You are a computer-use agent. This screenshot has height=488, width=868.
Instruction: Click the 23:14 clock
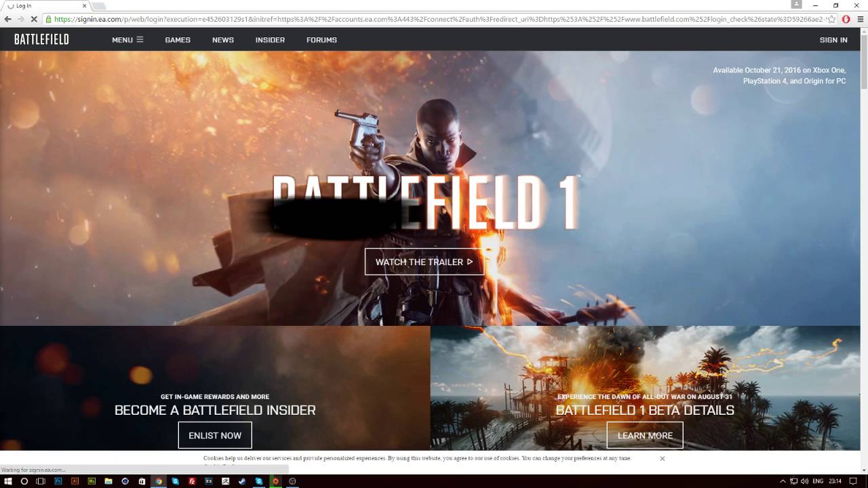(x=835, y=481)
